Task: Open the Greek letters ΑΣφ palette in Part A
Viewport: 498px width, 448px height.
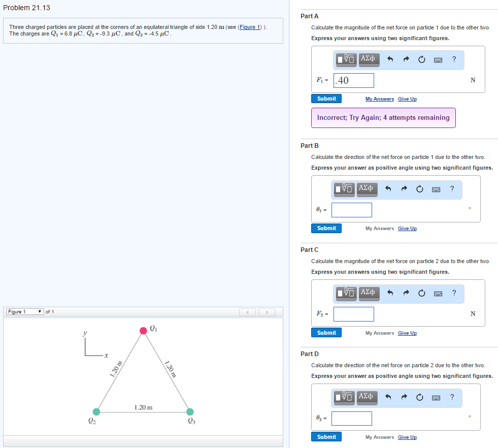Action: pos(369,59)
